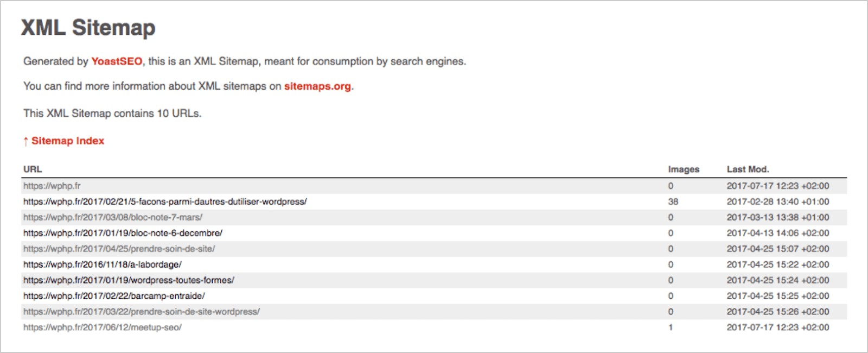Open the barcamp-entraide URL
868x353 pixels.
coord(114,296)
